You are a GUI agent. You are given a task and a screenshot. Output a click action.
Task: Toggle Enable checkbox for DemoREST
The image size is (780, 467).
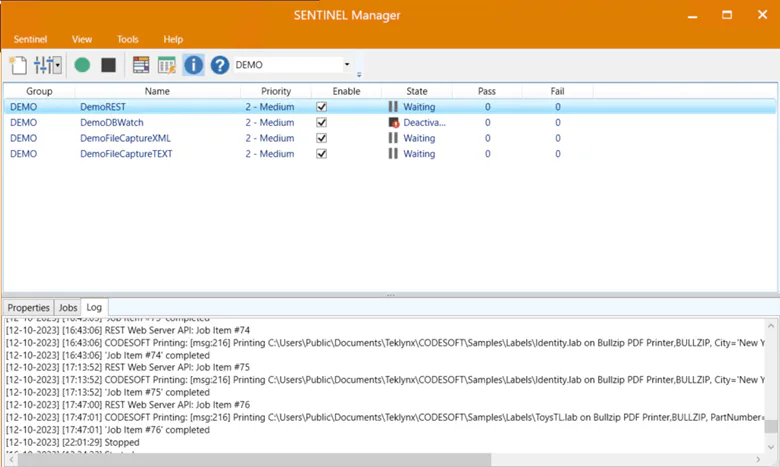tap(321, 106)
